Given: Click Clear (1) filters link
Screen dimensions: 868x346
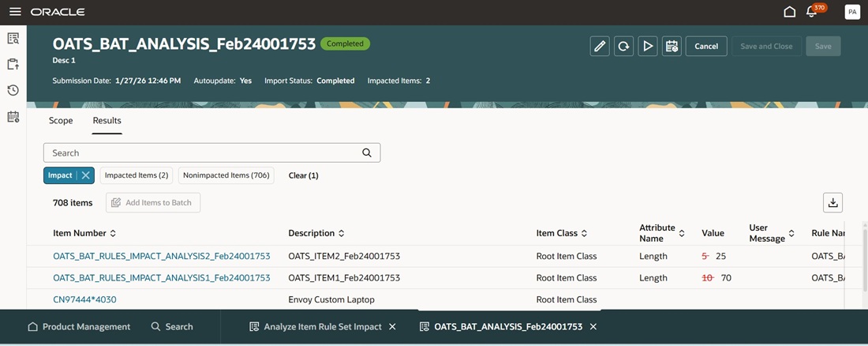Looking at the screenshot, I should click(303, 175).
